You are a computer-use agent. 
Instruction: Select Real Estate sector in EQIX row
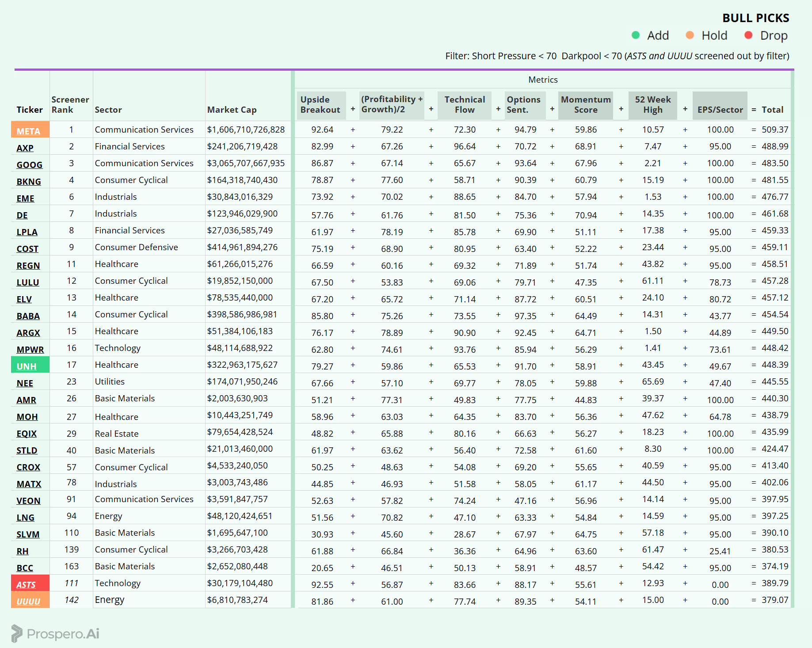coord(117,434)
